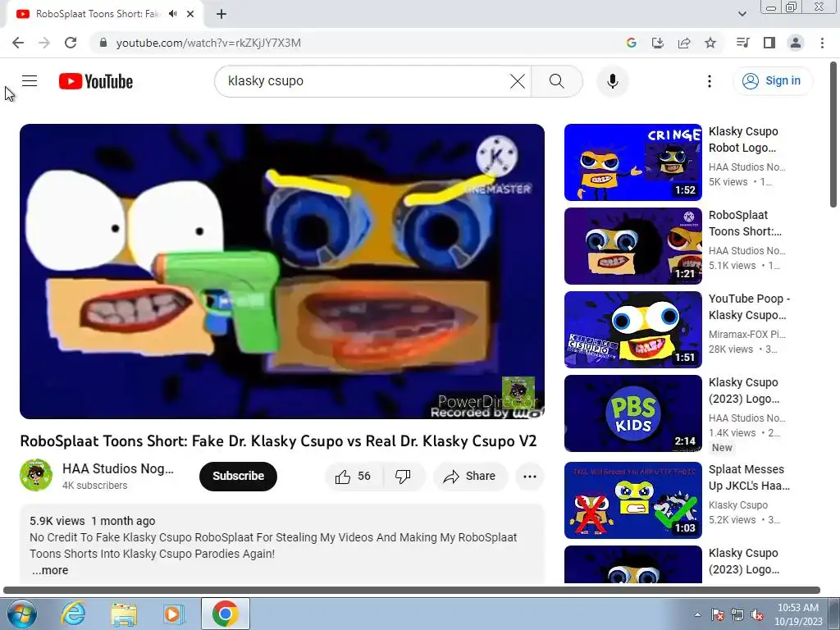Open Klasky Csupo Robot Logo CRINGE thumbnail
Viewport: 840px width, 630px height.
tap(632, 162)
